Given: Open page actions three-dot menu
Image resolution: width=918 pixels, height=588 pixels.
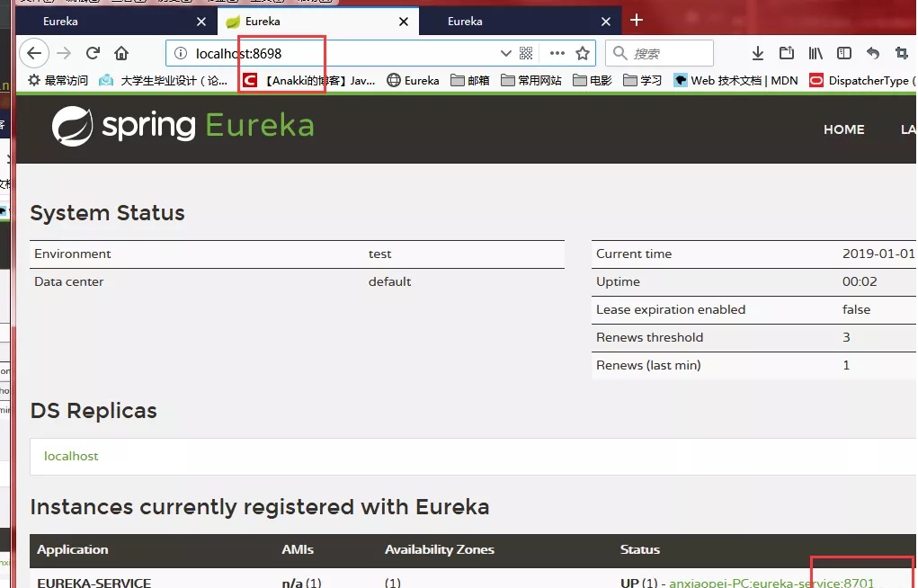Looking at the screenshot, I should [557, 53].
